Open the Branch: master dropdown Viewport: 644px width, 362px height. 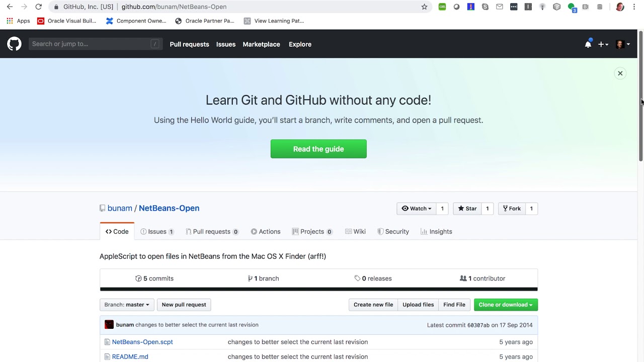click(127, 305)
